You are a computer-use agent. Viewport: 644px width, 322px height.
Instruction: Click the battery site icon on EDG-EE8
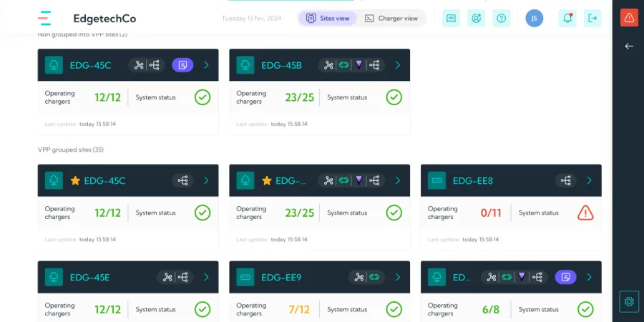point(436,180)
